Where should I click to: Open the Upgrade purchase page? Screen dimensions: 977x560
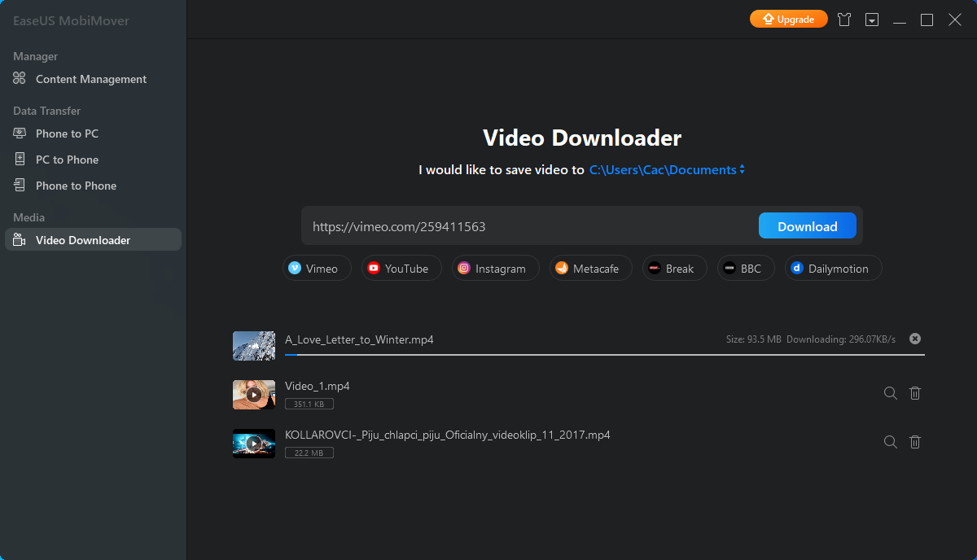click(x=788, y=18)
